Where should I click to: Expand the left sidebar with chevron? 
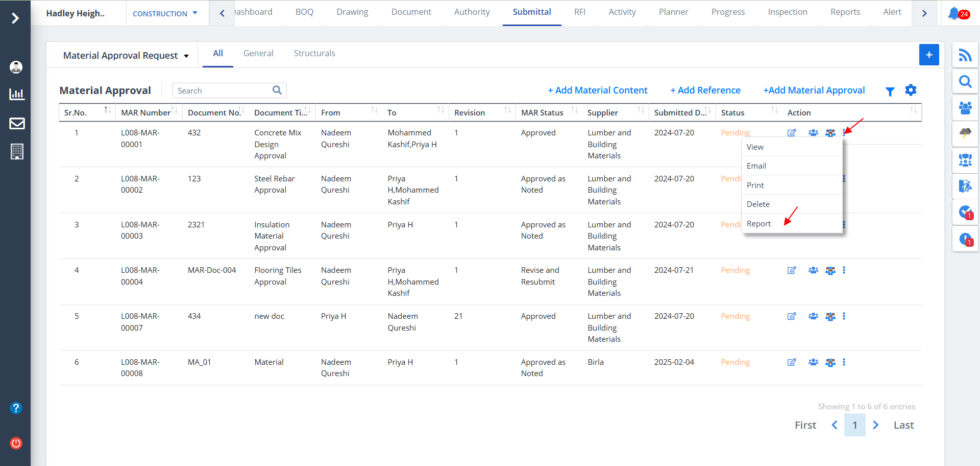coord(15,18)
